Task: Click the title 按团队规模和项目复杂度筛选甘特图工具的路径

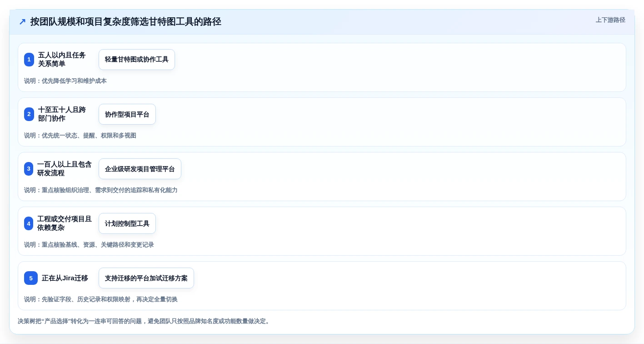Action: [x=126, y=22]
